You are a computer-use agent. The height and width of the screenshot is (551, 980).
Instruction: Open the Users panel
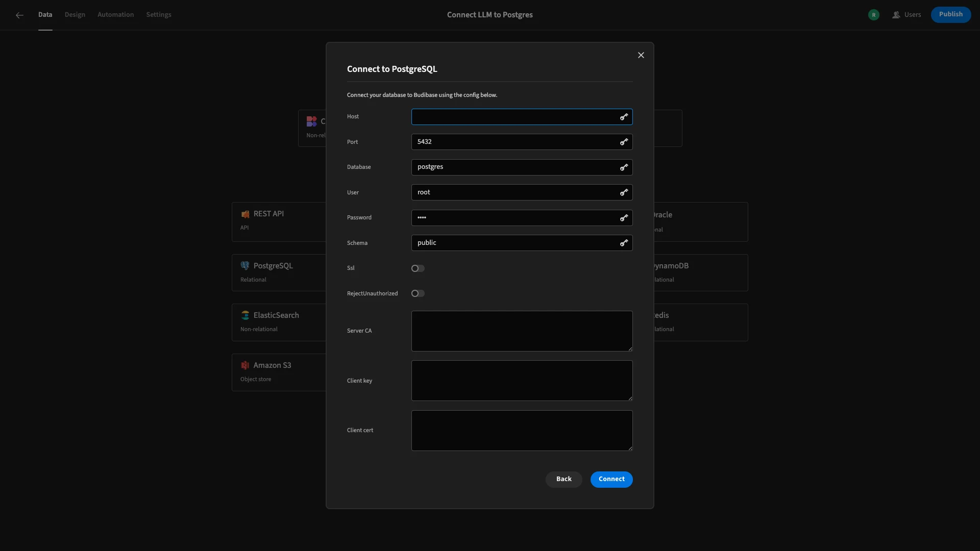tap(906, 15)
